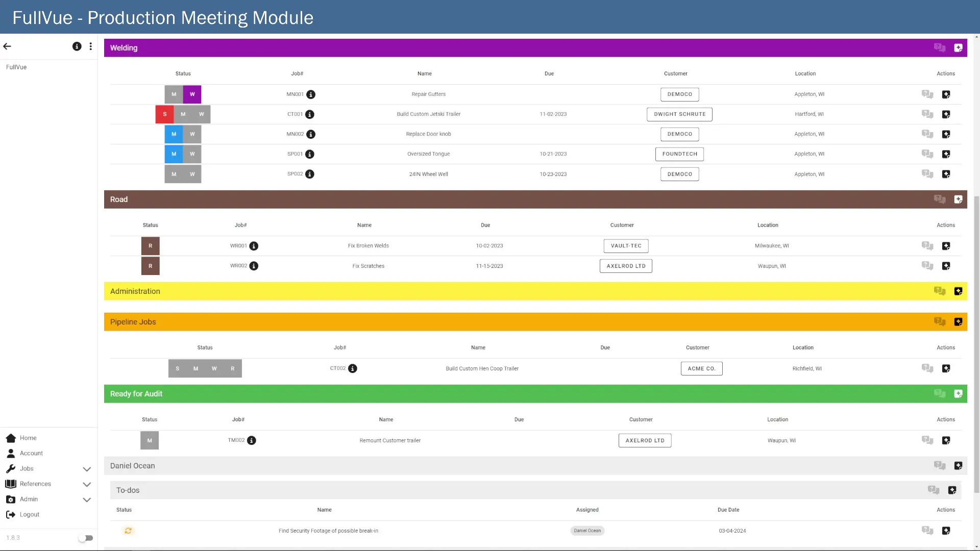
Task: Click the back arrow in sidebar
Action: 7,46
